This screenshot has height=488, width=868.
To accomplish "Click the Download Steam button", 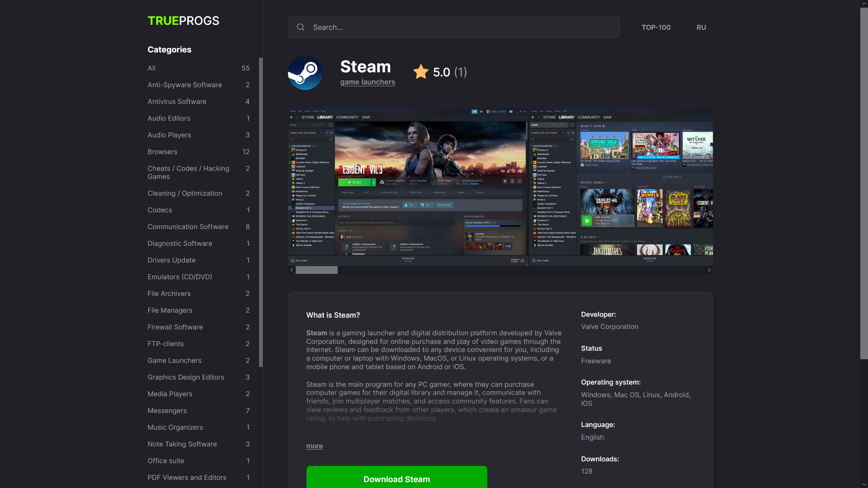I will click(x=396, y=478).
